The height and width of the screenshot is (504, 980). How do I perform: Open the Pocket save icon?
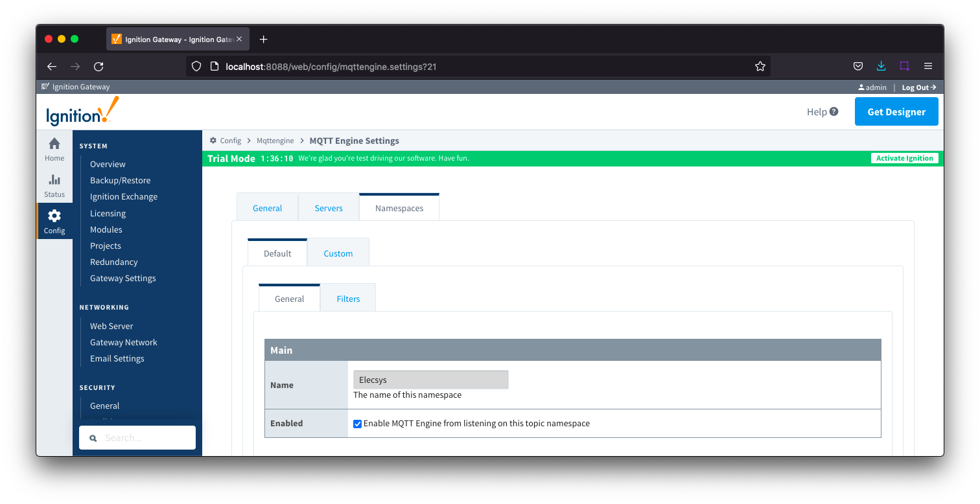click(x=857, y=66)
